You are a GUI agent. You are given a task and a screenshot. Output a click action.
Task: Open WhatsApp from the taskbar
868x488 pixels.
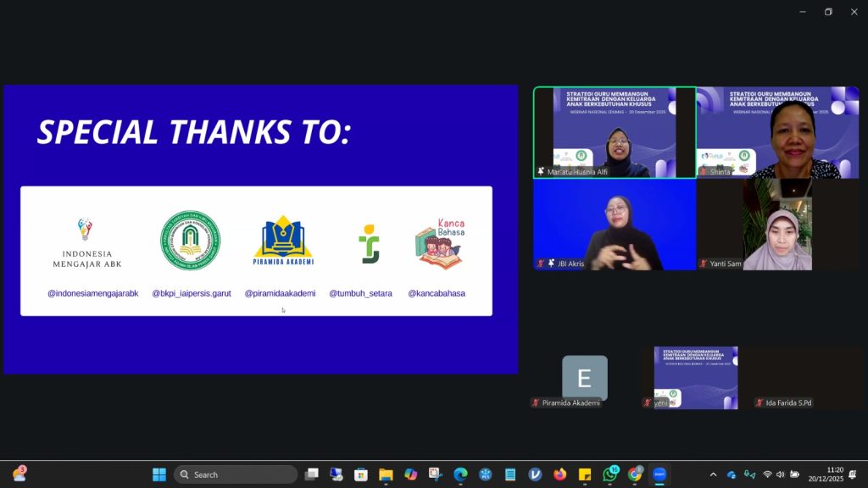point(609,474)
